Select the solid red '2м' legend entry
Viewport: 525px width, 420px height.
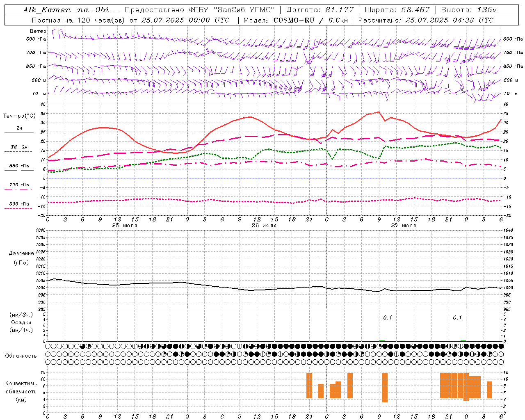[19, 128]
